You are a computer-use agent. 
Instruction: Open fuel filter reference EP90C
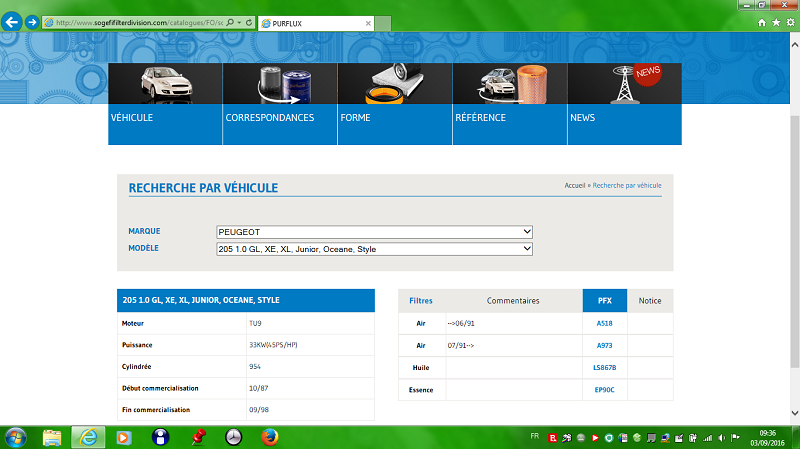pyautogui.click(x=605, y=390)
